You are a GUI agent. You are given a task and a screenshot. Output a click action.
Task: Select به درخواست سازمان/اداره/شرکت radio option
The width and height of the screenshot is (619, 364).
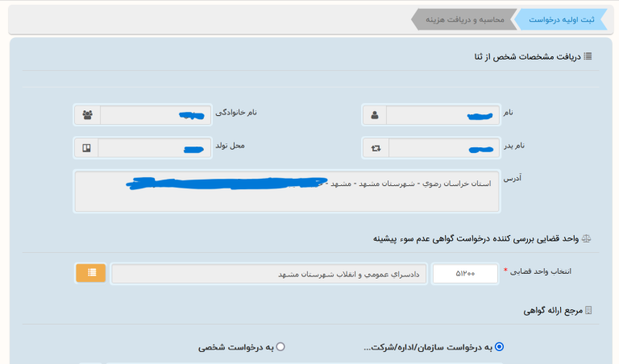(x=499, y=347)
